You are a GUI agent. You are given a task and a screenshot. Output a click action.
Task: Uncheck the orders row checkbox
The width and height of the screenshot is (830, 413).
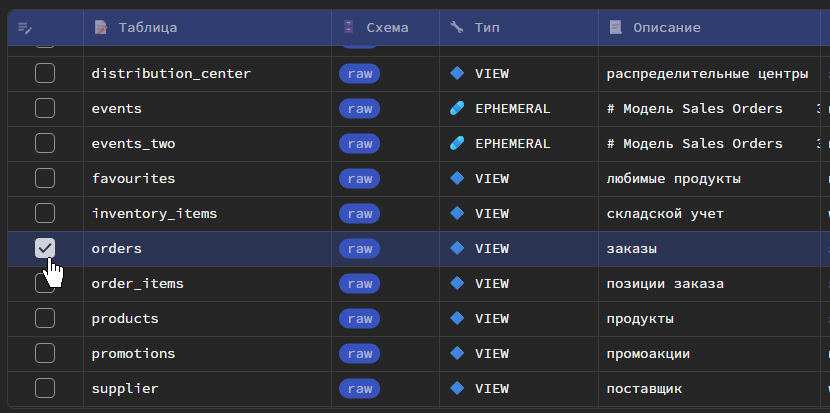pyautogui.click(x=45, y=248)
